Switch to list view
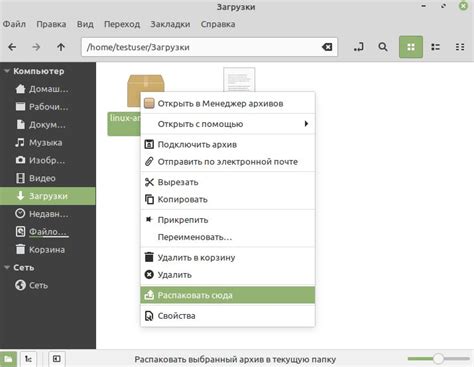The width and height of the screenshot is (474, 367). pyautogui.click(x=435, y=47)
